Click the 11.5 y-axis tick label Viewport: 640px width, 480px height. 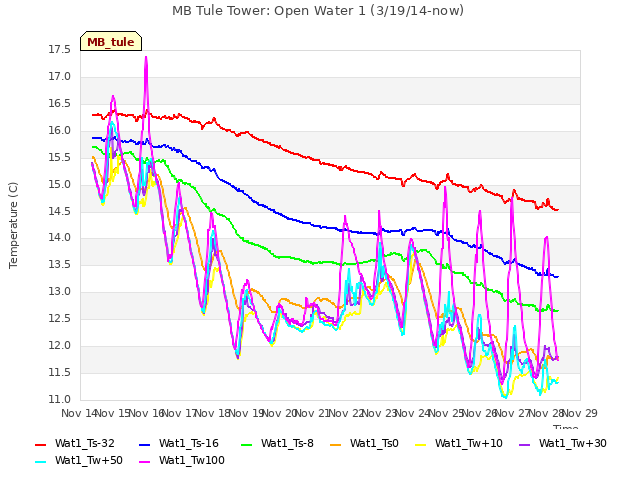[60, 372]
